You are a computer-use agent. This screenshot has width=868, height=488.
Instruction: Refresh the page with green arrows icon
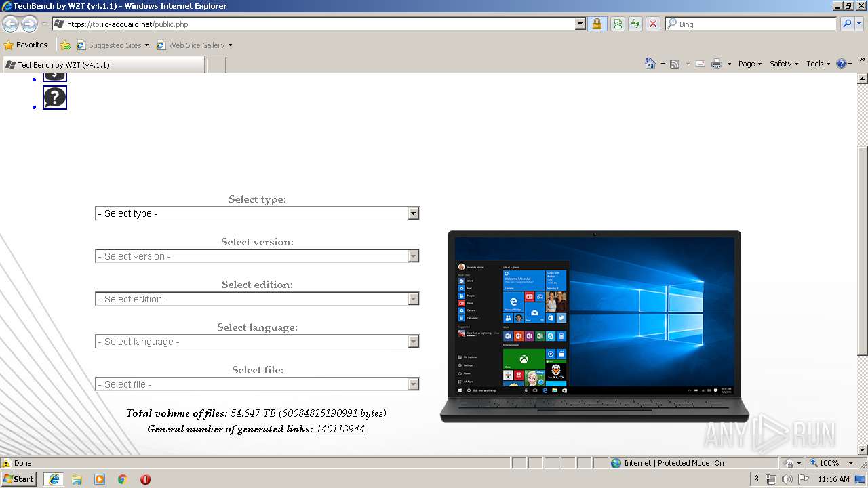pyautogui.click(x=635, y=24)
